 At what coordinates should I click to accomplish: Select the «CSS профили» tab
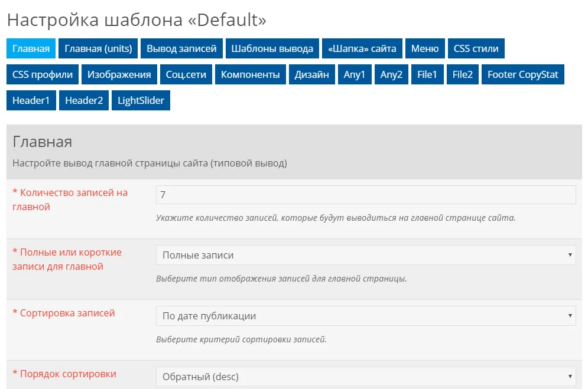(41, 74)
